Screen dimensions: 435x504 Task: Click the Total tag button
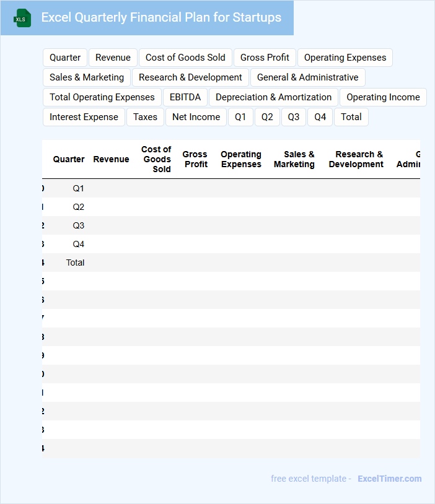[351, 117]
